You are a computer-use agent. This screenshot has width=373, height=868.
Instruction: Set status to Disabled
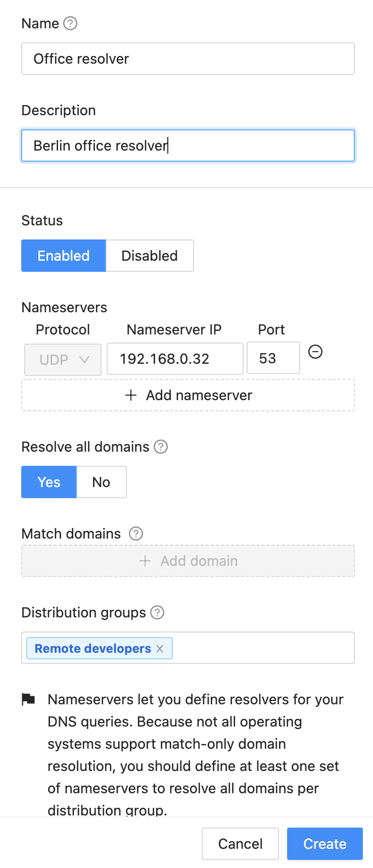[150, 256]
